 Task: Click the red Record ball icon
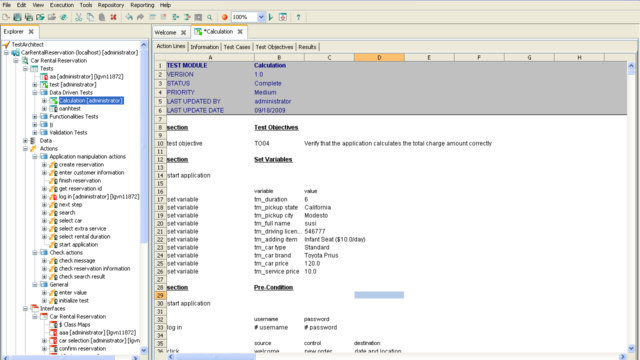tap(224, 17)
